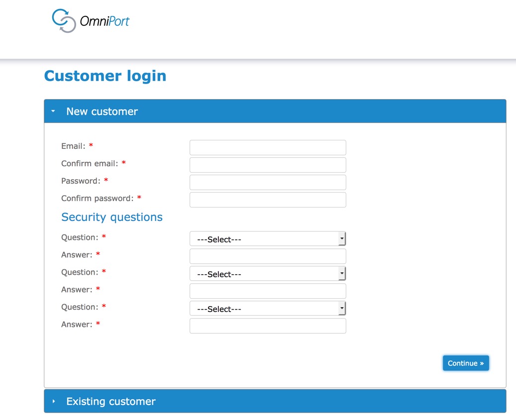Click the Security questions heading
This screenshot has width=516, height=420.
112,217
